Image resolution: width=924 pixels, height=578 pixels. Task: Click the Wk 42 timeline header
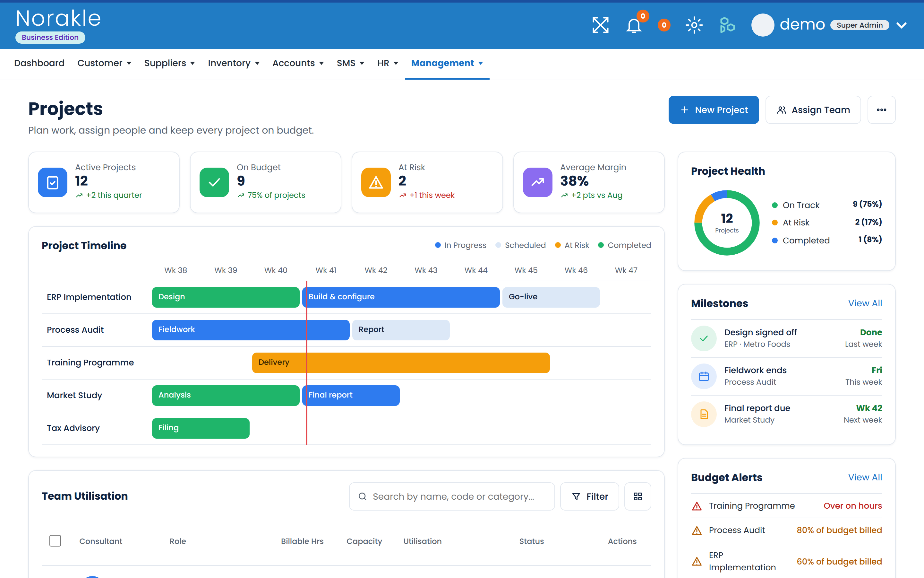(376, 270)
